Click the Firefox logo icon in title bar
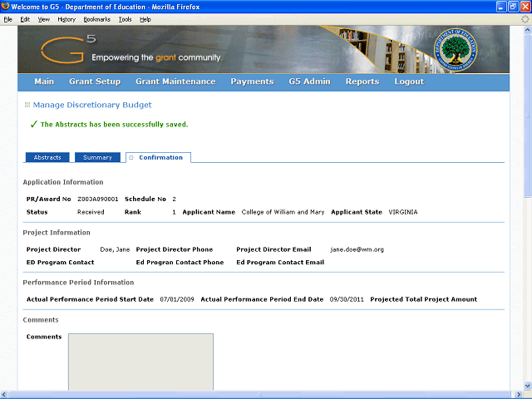The width and height of the screenshot is (532, 399). click(5, 6)
